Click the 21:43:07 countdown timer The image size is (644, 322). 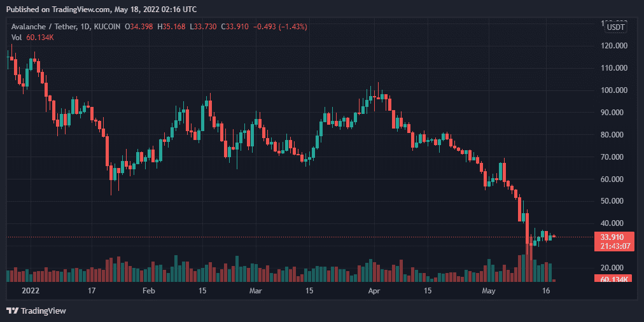(612, 246)
